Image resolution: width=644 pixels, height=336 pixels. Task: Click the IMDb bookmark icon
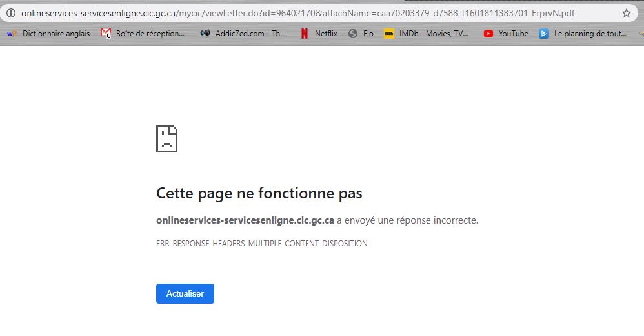pyautogui.click(x=389, y=34)
